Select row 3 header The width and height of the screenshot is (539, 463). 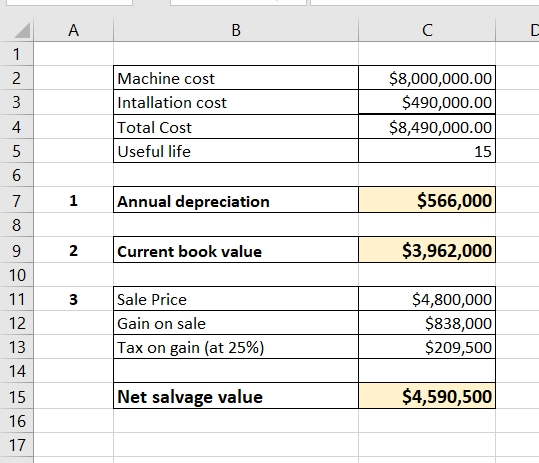pos(16,102)
